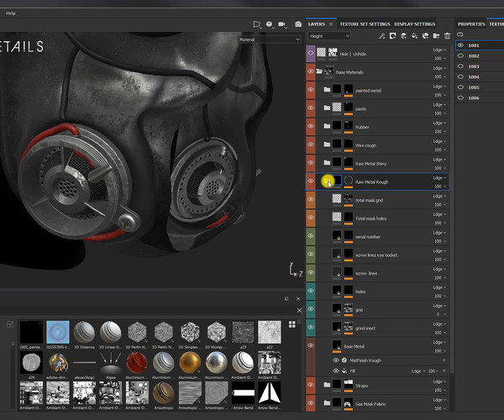Screen dimensions: 504x420
Task: Open opacity dropdown of Raw Metal Shiny
Action: (440, 168)
